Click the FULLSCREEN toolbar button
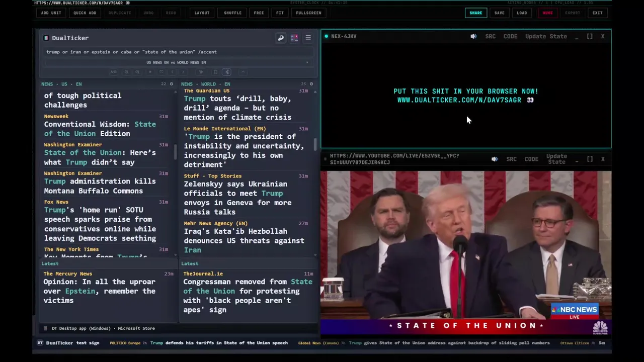 308,13
